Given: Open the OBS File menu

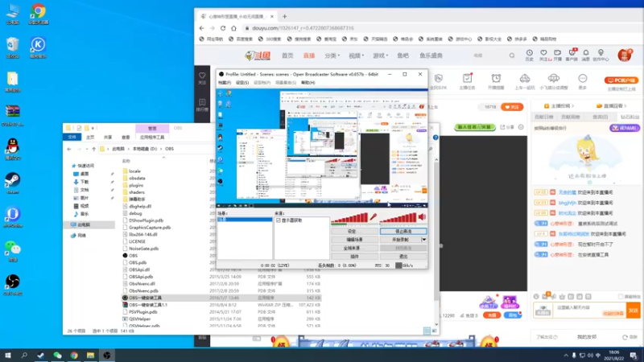Looking at the screenshot, I should 225,83.
